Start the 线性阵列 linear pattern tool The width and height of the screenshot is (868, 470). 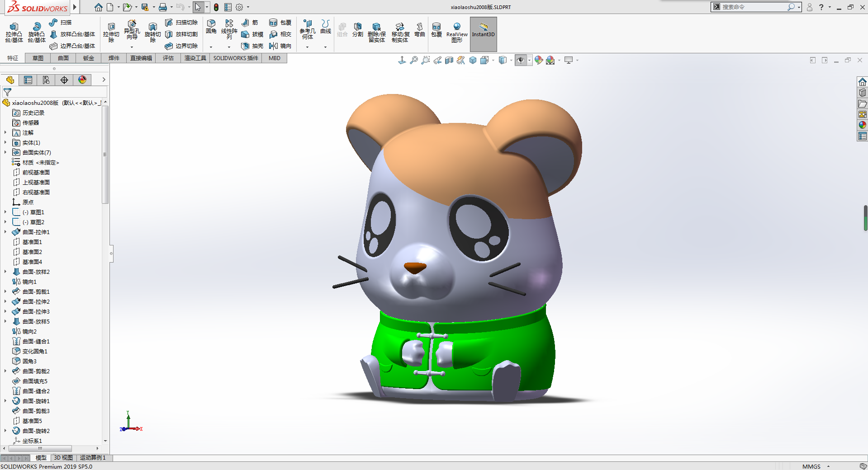229,29
